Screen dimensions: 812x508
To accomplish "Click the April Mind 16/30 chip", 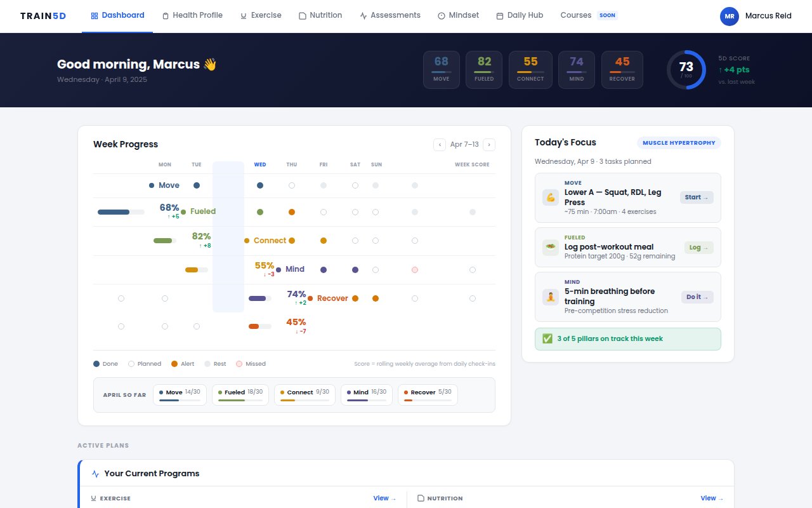I will coord(367,395).
